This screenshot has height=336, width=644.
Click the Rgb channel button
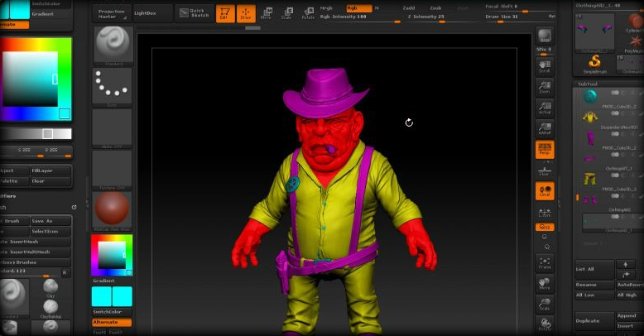(358, 8)
